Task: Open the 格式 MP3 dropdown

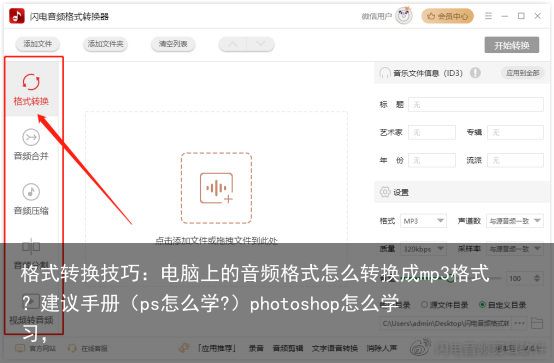Action: click(x=423, y=221)
